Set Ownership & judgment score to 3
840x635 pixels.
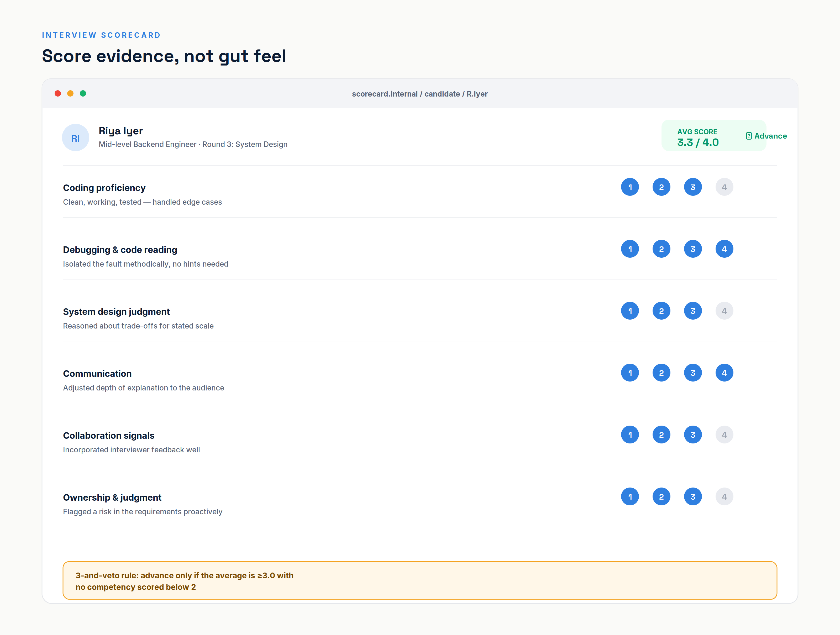(x=693, y=496)
